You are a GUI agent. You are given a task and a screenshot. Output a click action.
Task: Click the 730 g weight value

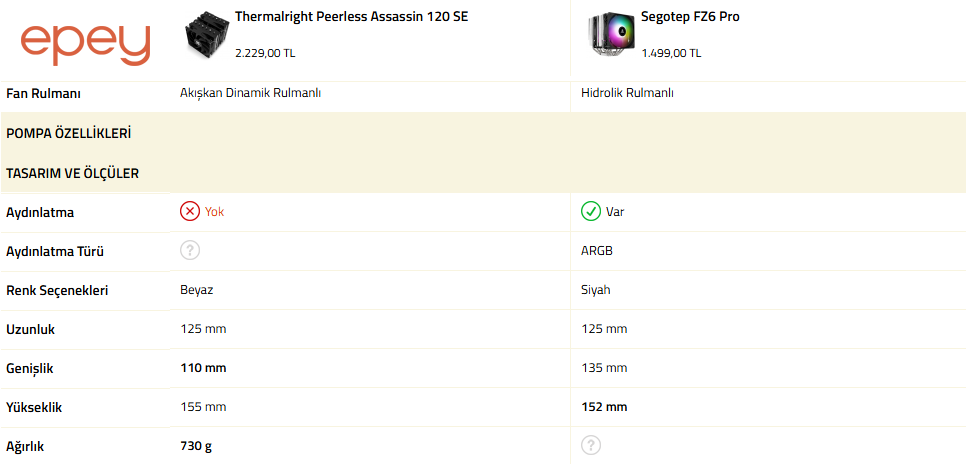[196, 446]
